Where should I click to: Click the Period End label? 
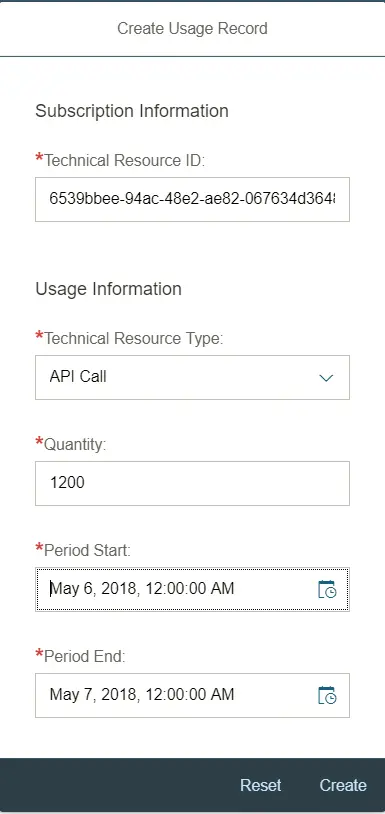(85, 656)
